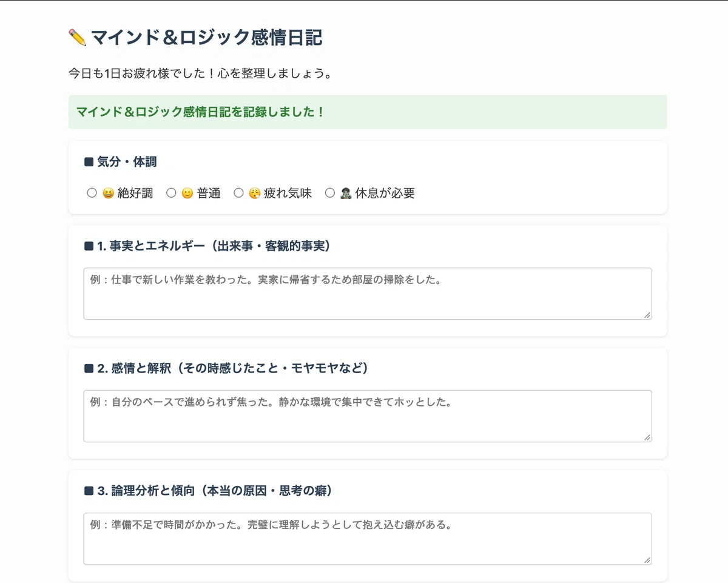Click the 休息が必要 label text
Screen dimensions: 728x583
tap(385, 194)
